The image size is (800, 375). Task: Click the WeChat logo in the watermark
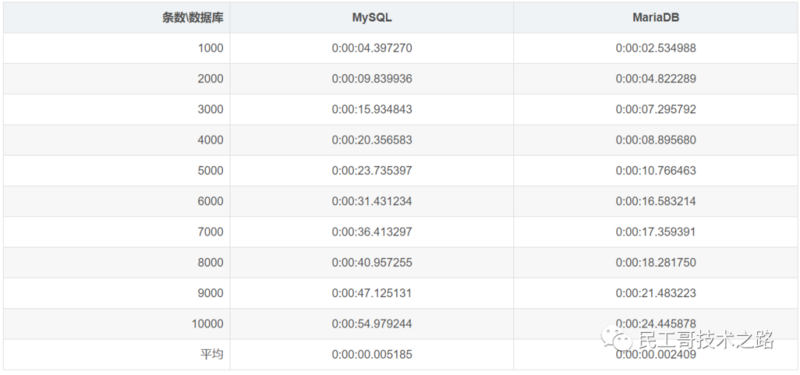(x=617, y=339)
